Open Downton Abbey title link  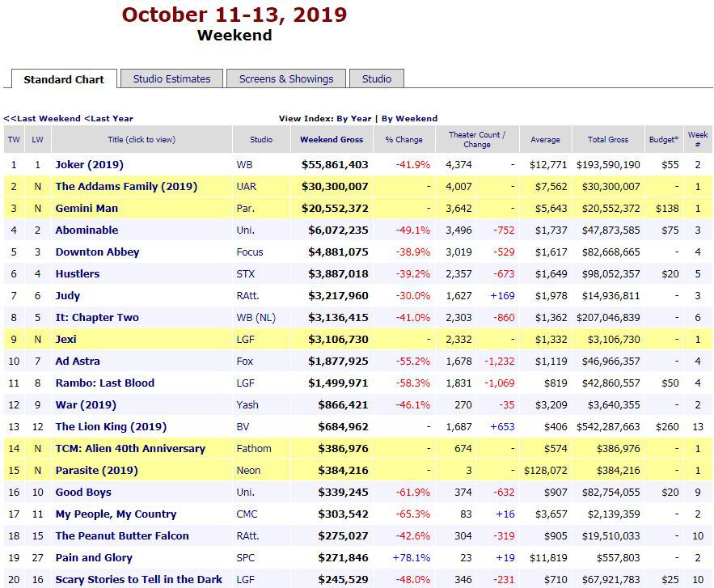click(98, 252)
